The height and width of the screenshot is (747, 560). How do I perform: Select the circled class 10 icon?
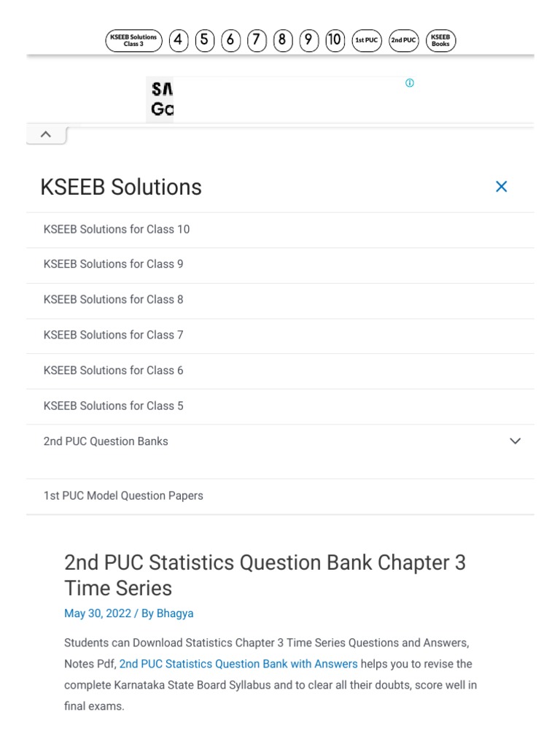(335, 40)
